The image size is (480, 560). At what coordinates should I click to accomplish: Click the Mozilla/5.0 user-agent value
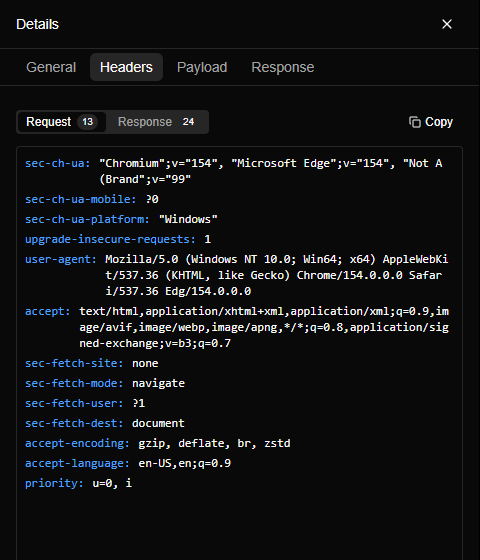[277, 275]
